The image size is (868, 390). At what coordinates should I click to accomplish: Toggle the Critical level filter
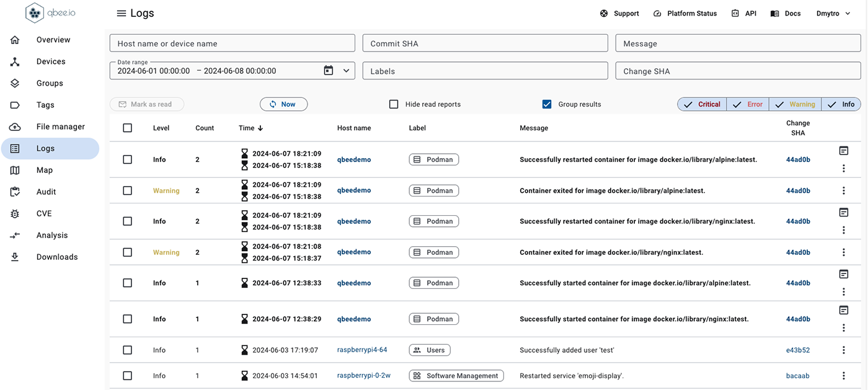(x=702, y=104)
